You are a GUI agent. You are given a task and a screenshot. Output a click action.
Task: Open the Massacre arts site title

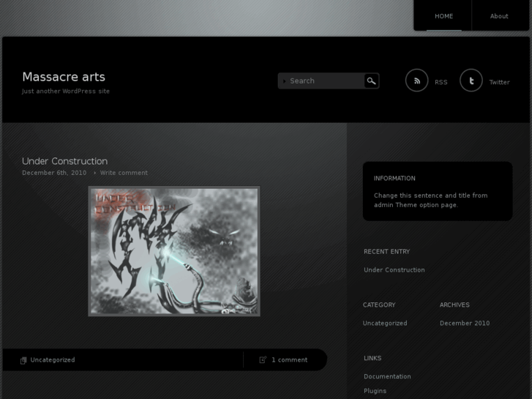(x=64, y=77)
